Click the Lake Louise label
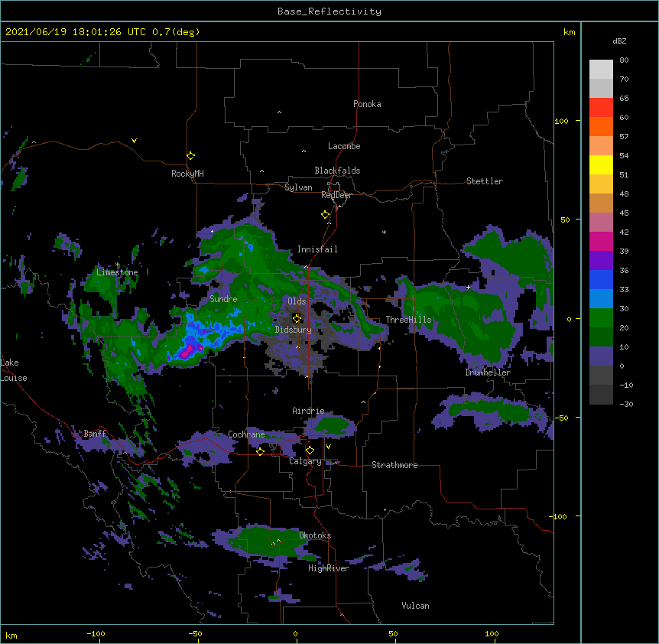 13,370
